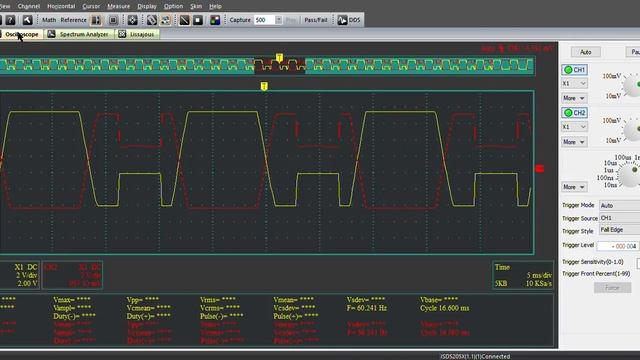Click the CH2 voltage scale knob
The image size is (640, 360).
pos(632,130)
